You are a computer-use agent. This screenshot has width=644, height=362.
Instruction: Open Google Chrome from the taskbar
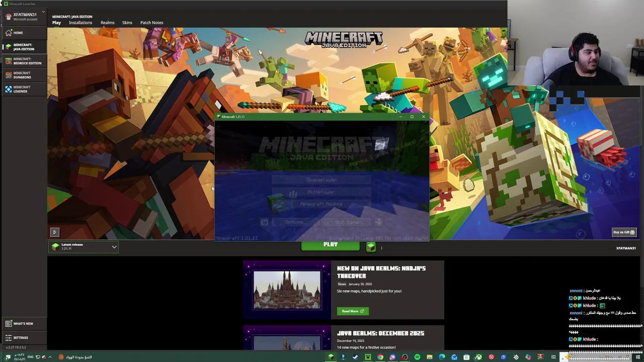[x=380, y=357]
